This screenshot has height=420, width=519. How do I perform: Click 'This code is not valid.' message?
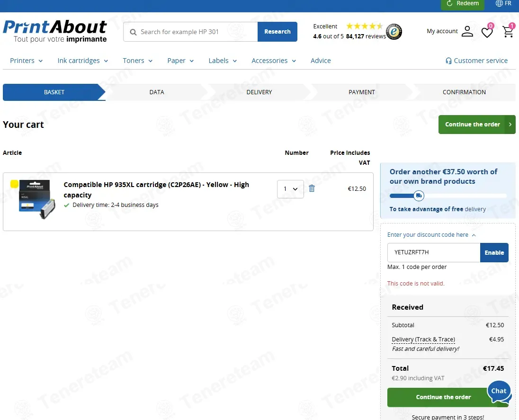pos(416,283)
